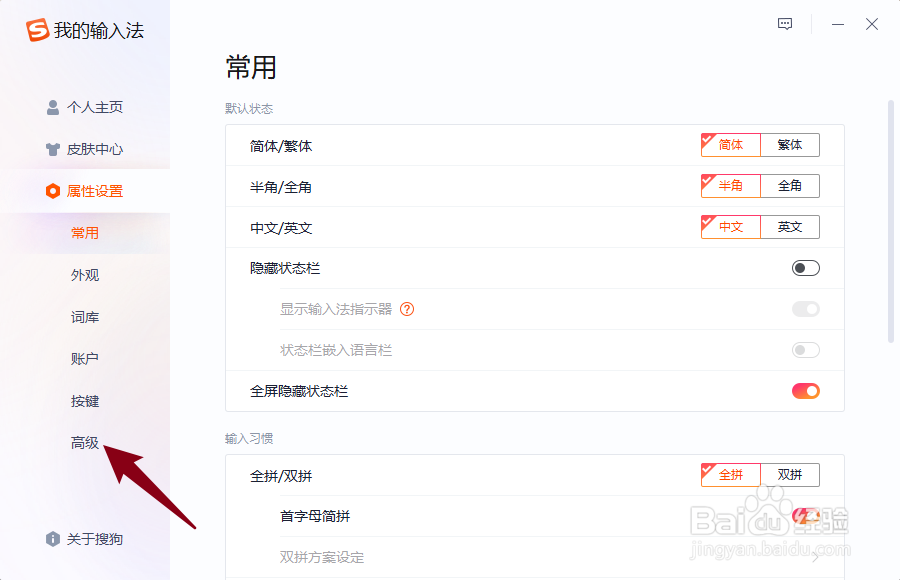Expand 双拼方案设定 chevron
Image resolution: width=900 pixels, height=580 pixels.
coord(815,556)
